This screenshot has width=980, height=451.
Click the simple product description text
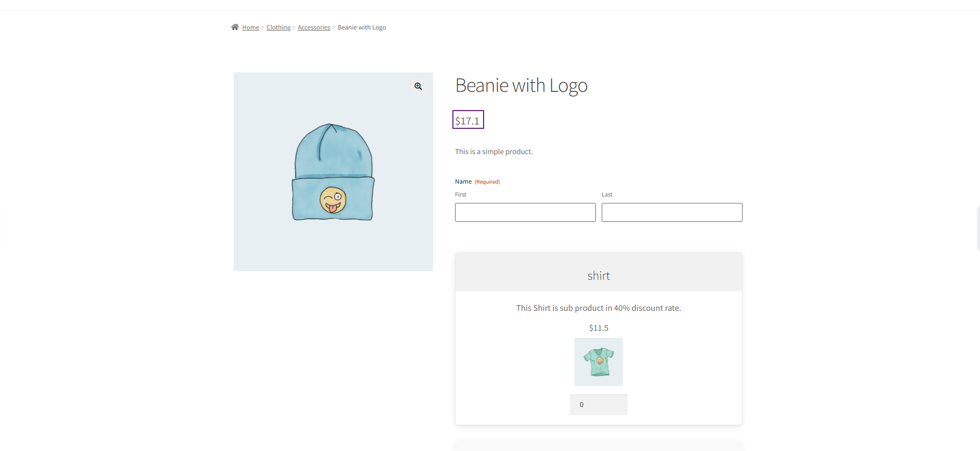point(494,152)
